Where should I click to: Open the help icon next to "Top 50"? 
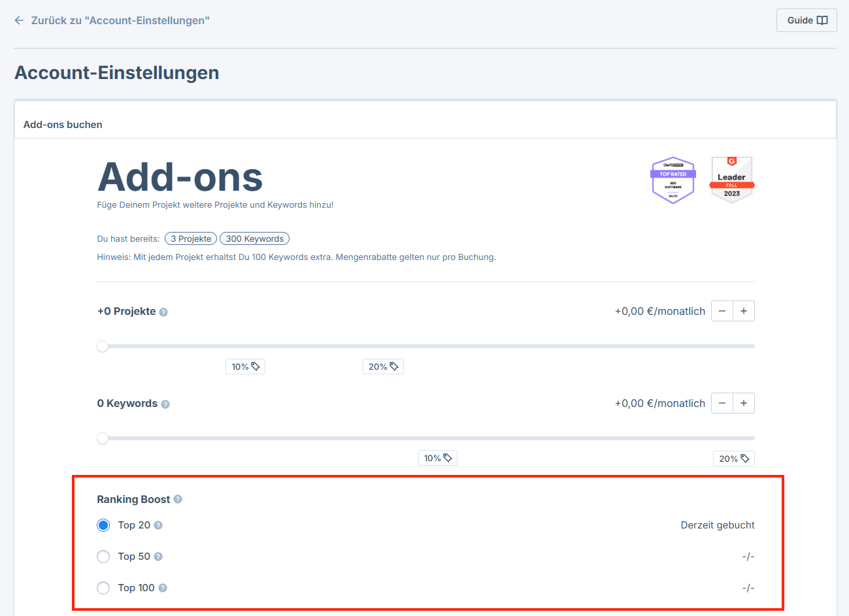coord(157,556)
